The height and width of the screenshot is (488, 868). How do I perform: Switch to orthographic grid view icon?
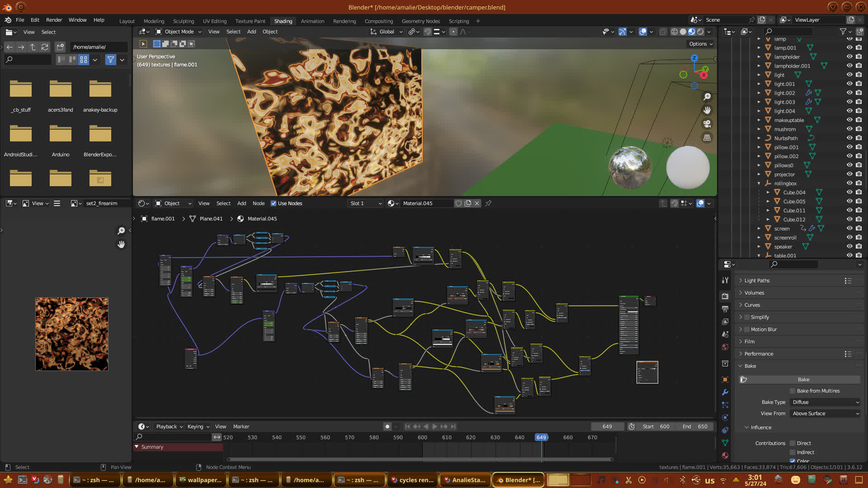(x=707, y=137)
